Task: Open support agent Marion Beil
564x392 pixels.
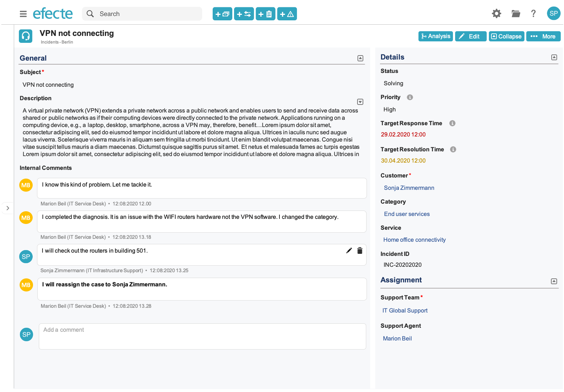Action: (397, 339)
